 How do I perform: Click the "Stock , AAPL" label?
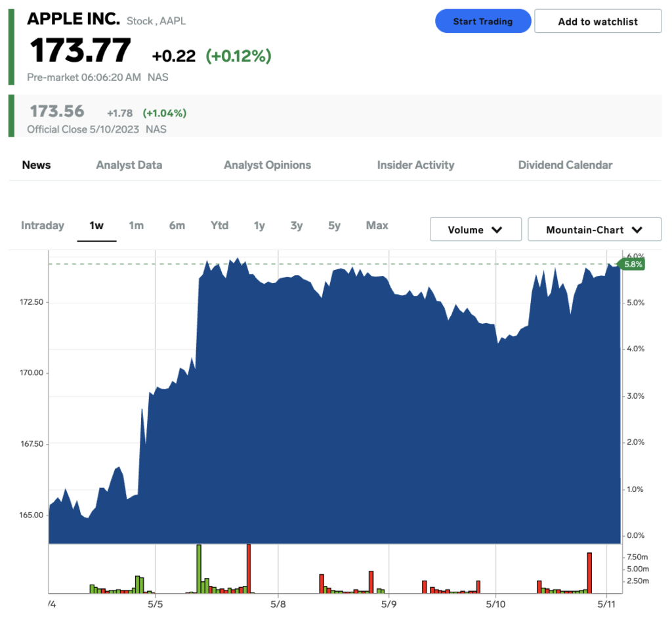point(156,21)
